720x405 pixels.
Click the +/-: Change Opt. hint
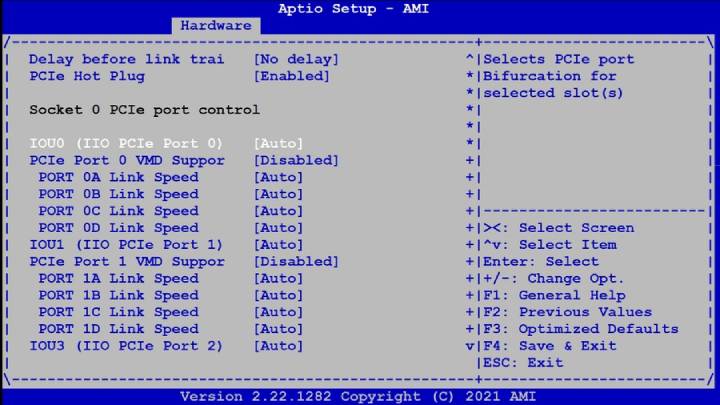(553, 278)
